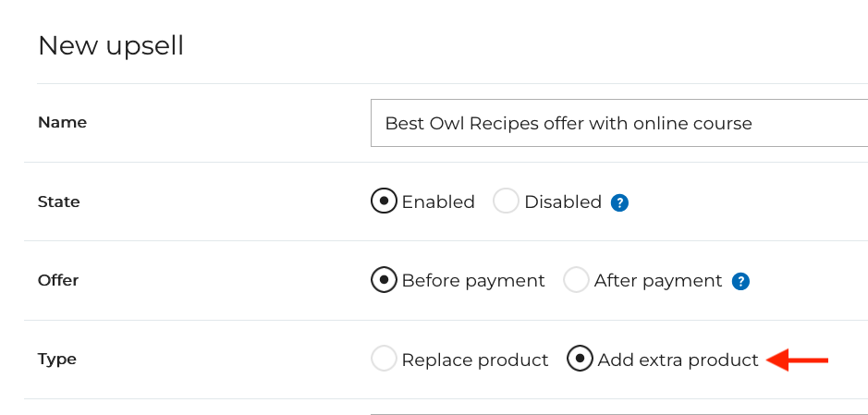Screen dimensions: 868x415
Task: Select the Add extra product radio button
Action: [x=580, y=359]
